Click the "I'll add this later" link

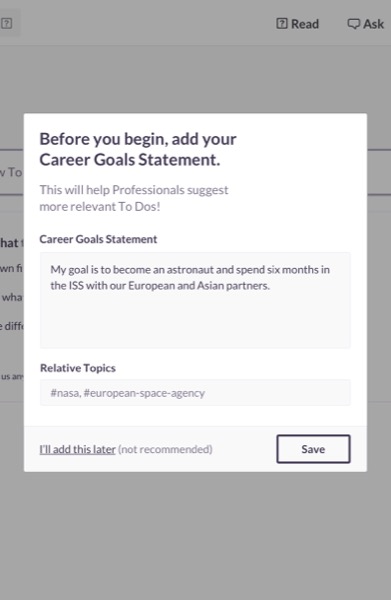click(78, 449)
